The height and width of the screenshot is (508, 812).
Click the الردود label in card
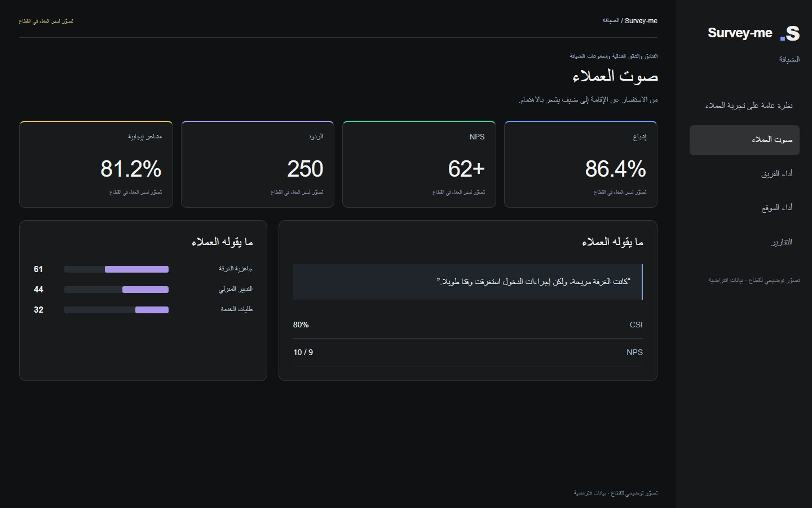coord(316,137)
